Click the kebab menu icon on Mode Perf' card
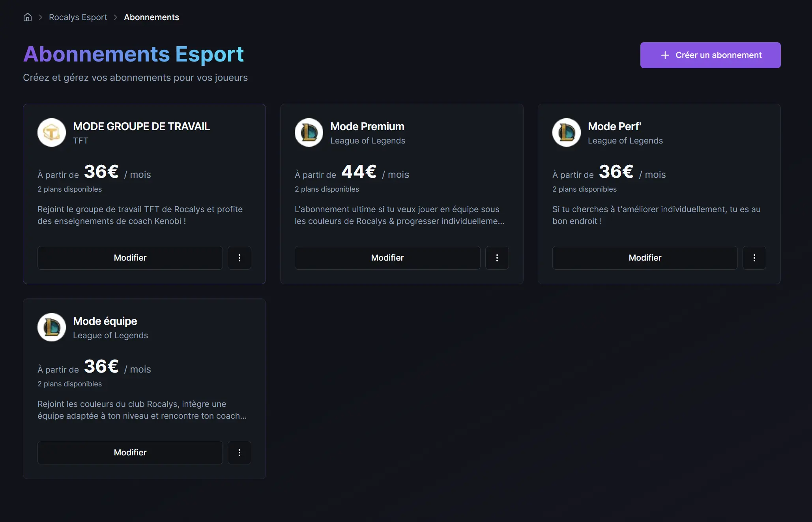 point(754,258)
